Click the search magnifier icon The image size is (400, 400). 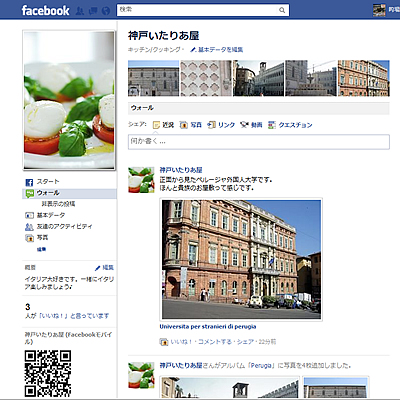coord(282,10)
